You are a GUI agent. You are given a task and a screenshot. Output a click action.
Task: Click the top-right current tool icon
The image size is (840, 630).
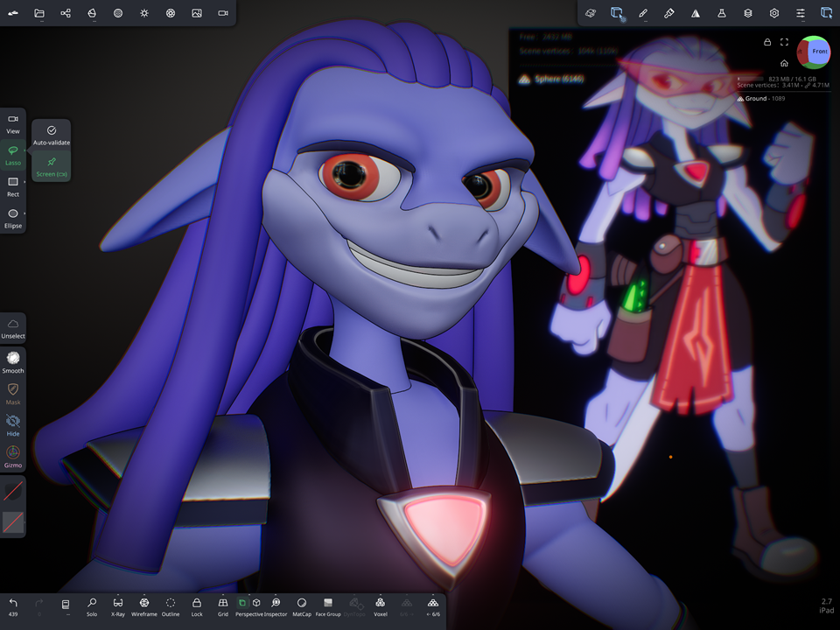point(827,13)
